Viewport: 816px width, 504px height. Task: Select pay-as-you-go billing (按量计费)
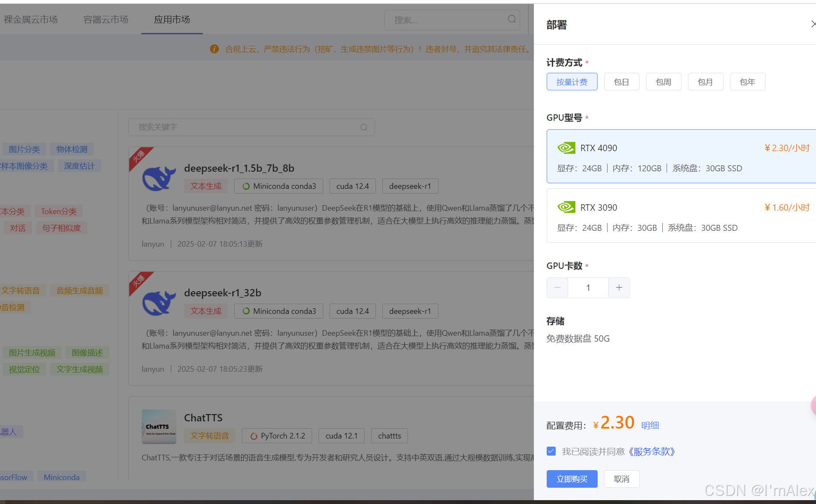coord(572,82)
